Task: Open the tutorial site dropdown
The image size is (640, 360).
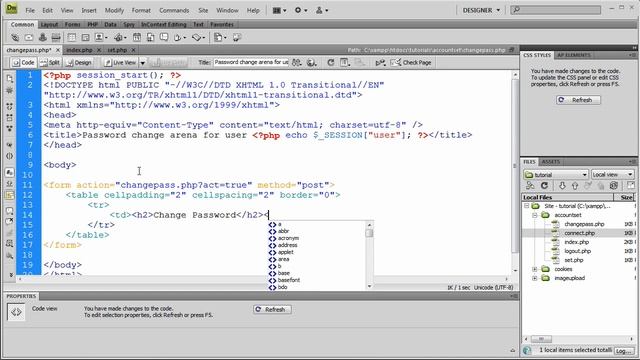Action: [556, 174]
